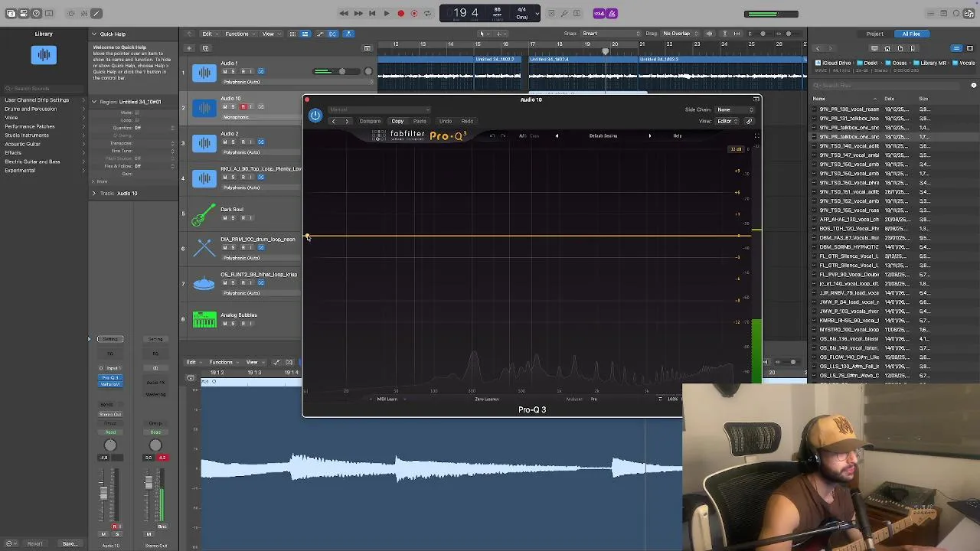Open the Side Chain None dropdown
The height and width of the screenshot is (551, 980).
click(x=733, y=109)
